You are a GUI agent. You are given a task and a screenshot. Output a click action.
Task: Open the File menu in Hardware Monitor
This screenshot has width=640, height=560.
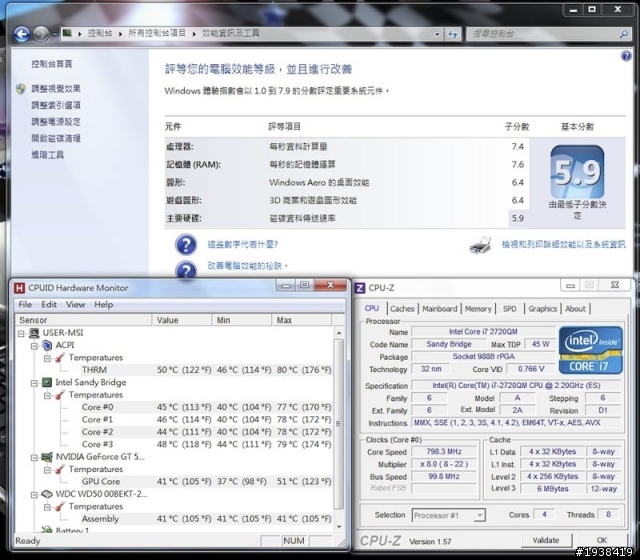25,304
